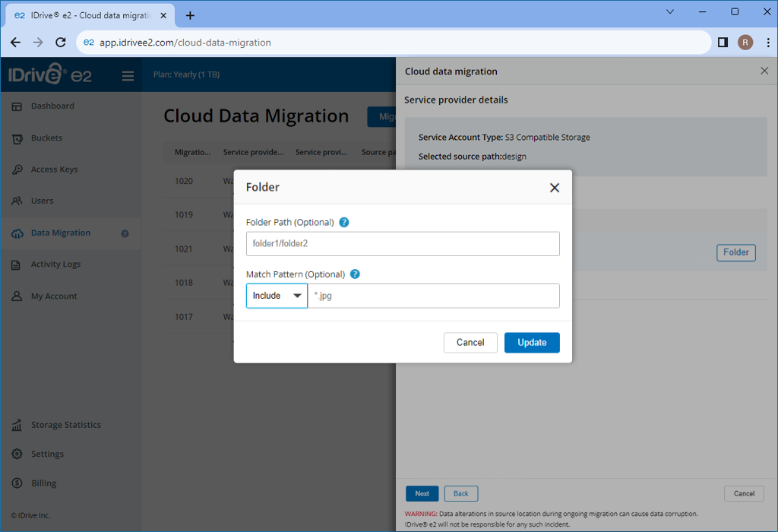Click Cancel in the migration panel
Image resolution: width=778 pixels, height=532 pixels.
point(744,493)
